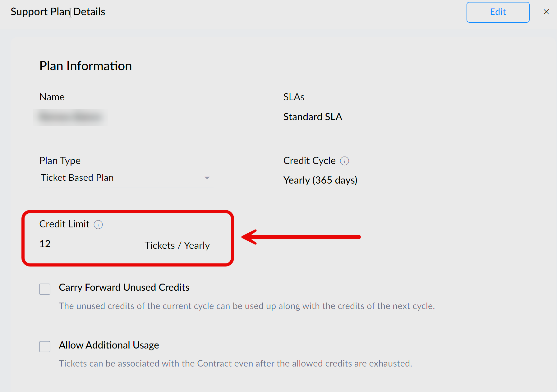Image resolution: width=557 pixels, height=392 pixels.
Task: Close the Support Plan Details panel
Action: coord(546,12)
